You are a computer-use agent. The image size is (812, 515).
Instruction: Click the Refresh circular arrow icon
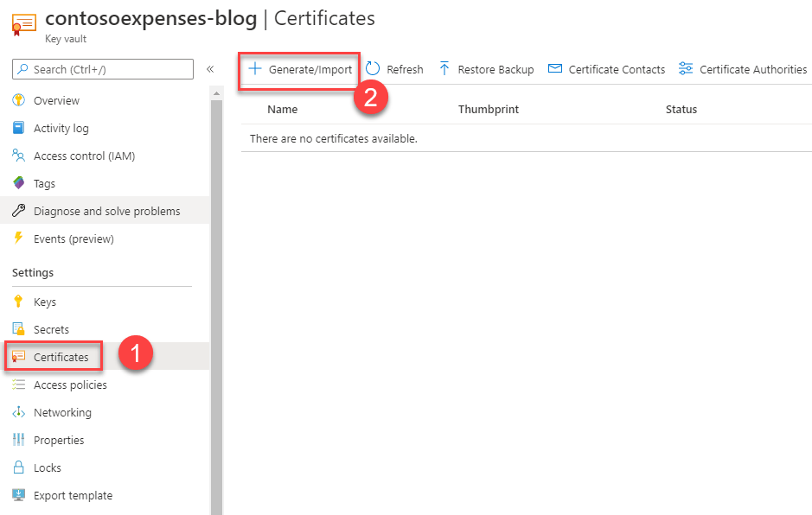(373, 69)
